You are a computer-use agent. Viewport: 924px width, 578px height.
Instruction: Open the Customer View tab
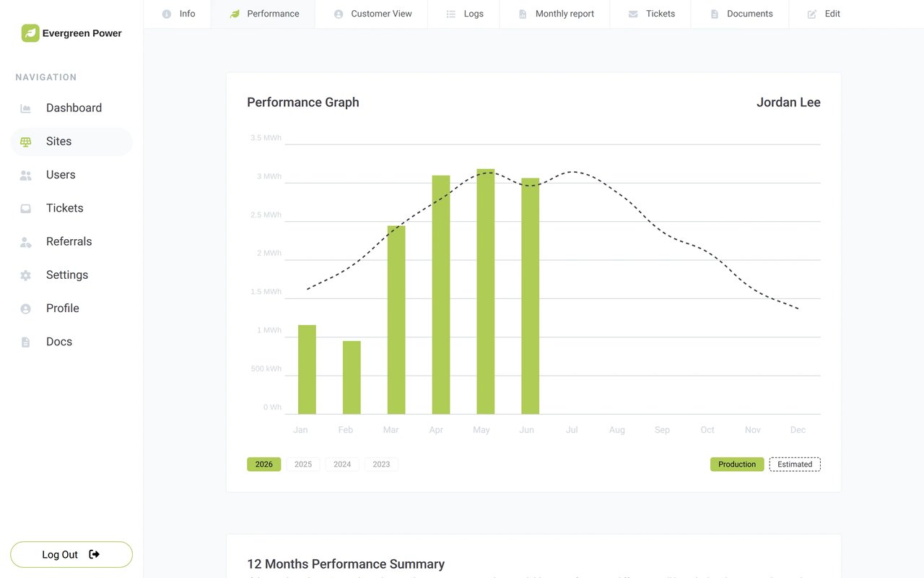tap(371, 14)
